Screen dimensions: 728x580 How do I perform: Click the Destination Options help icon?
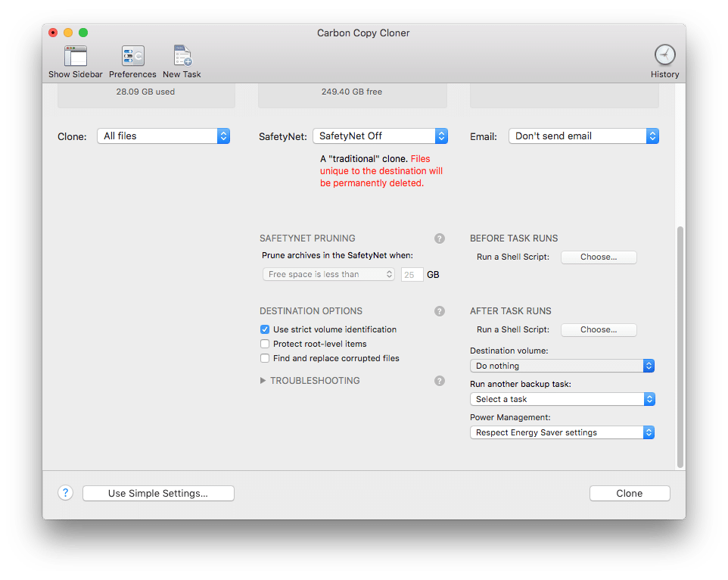click(x=440, y=311)
